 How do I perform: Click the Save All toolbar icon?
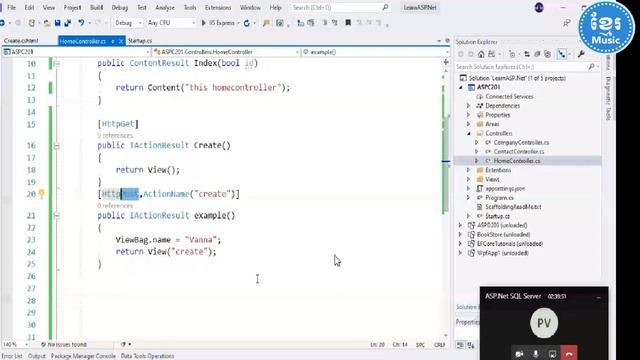[x=67, y=23]
